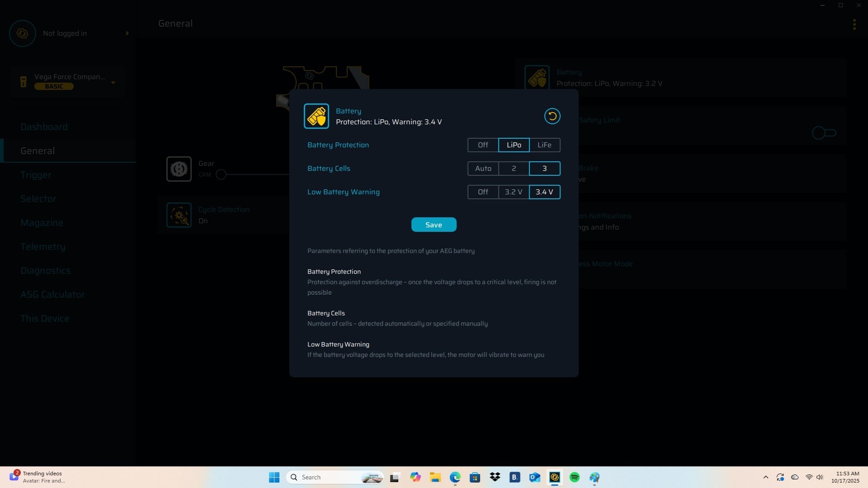The image size is (868, 488).
Task: Save the battery settings
Action: 434,225
